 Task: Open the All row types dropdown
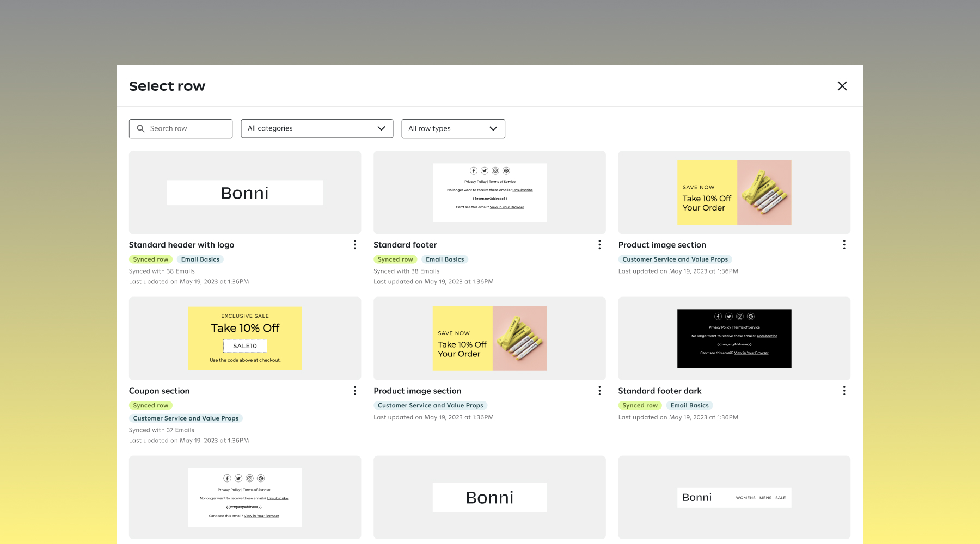click(x=453, y=128)
